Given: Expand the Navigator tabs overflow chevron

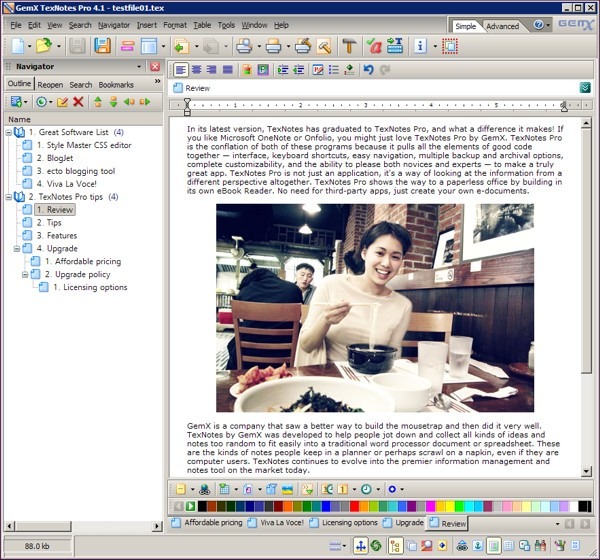Looking at the screenshot, I should click(157, 81).
